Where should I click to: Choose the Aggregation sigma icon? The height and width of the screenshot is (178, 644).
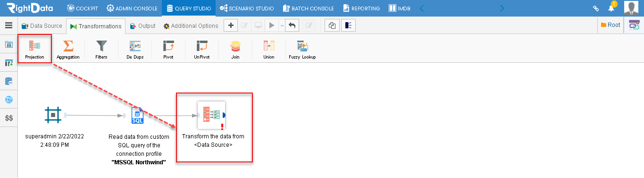pyautogui.click(x=68, y=46)
